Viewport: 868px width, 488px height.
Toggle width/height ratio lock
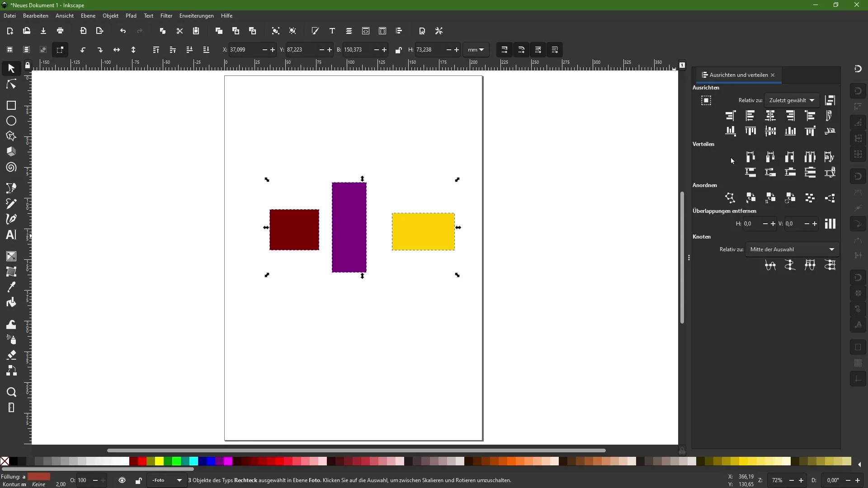[x=398, y=50]
